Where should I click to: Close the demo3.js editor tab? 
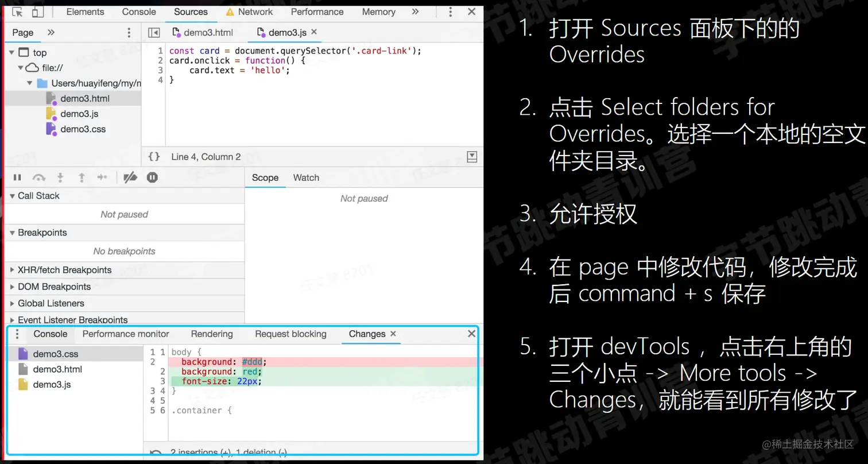point(313,32)
